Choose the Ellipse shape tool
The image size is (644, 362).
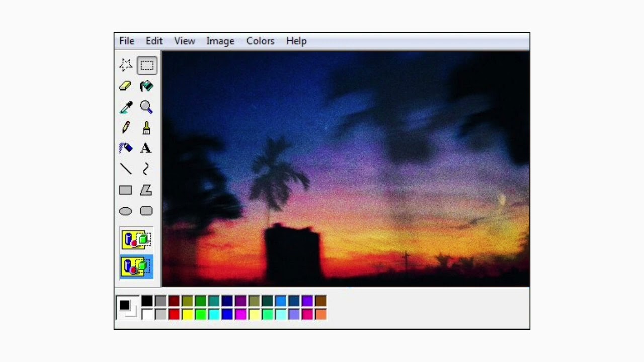click(x=126, y=211)
